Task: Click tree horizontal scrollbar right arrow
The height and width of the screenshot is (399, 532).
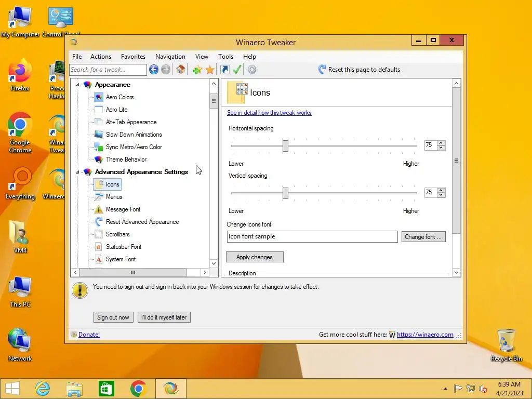Action: pyautogui.click(x=205, y=272)
